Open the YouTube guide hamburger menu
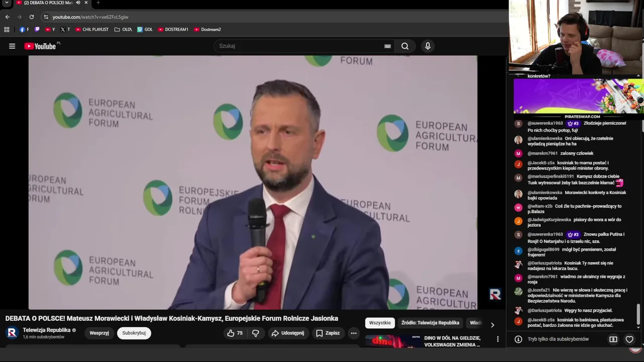This screenshot has height=362, width=644. [x=12, y=46]
